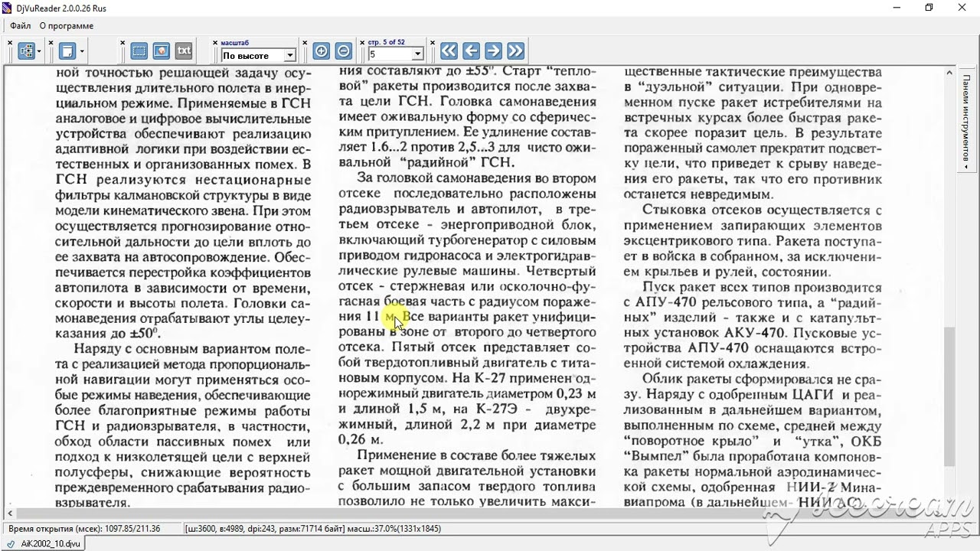Screen dimensions: 980x551
Task: Minimize the DjVuReader window
Action: 896,8
